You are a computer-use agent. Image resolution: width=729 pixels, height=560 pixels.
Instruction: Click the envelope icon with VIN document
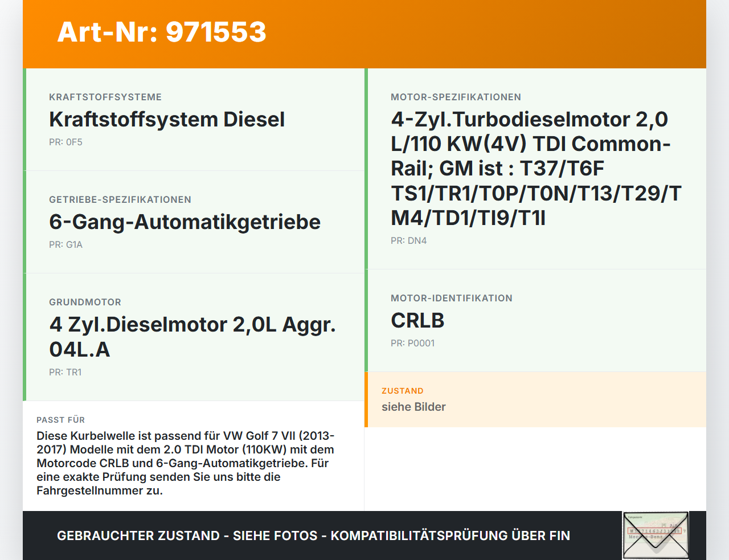pyautogui.click(x=656, y=535)
